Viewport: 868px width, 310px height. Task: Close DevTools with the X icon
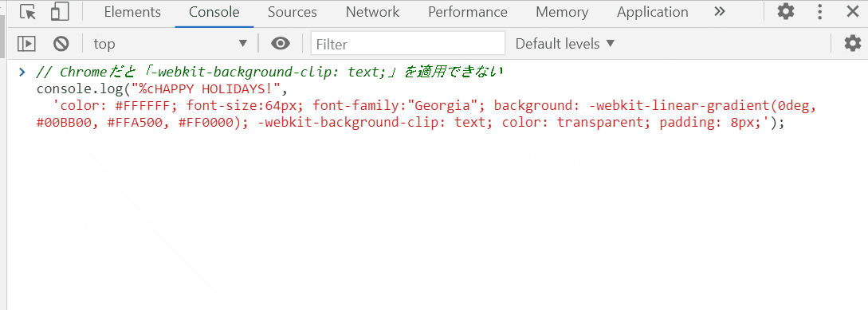853,12
